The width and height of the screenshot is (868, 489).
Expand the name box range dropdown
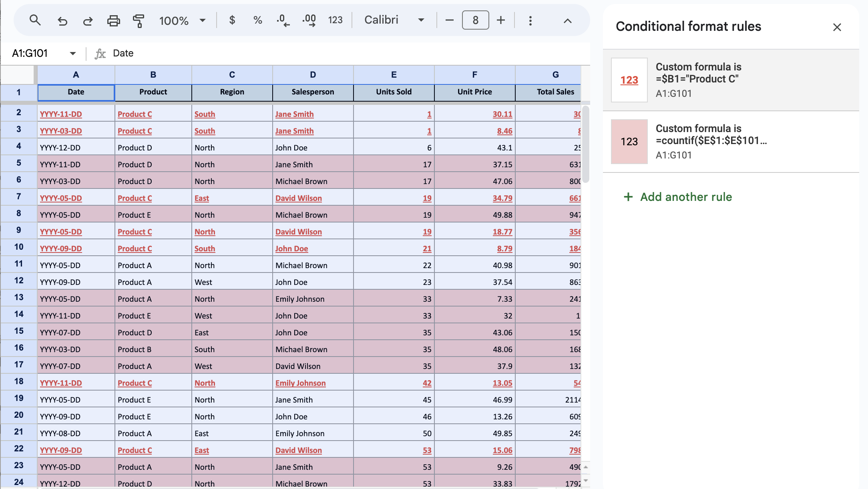(72, 53)
